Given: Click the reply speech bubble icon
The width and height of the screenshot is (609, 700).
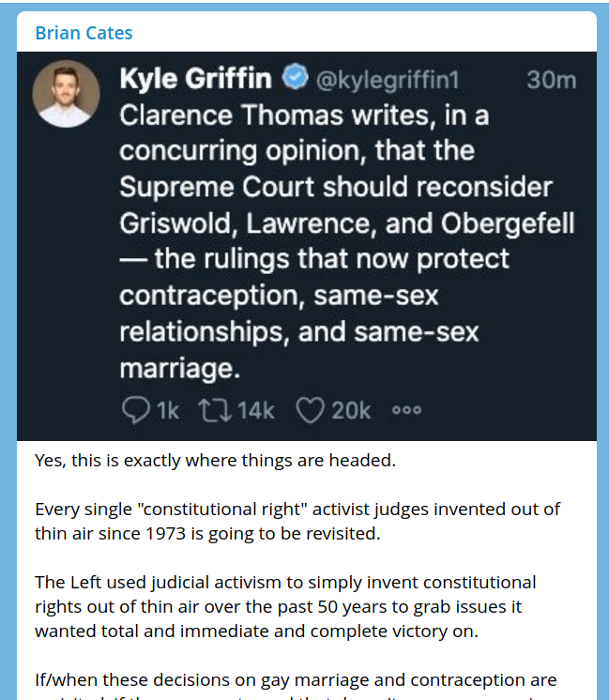Looking at the screenshot, I should coord(136,409).
